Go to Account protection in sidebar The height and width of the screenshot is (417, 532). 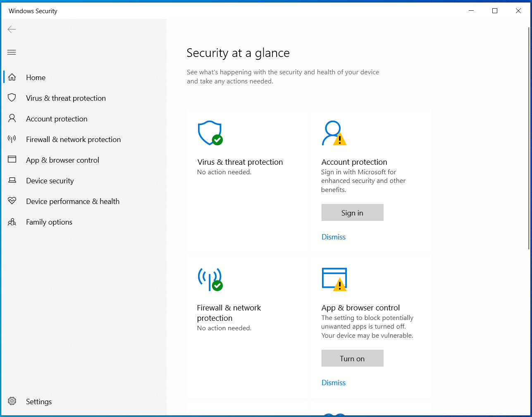[x=84, y=118]
